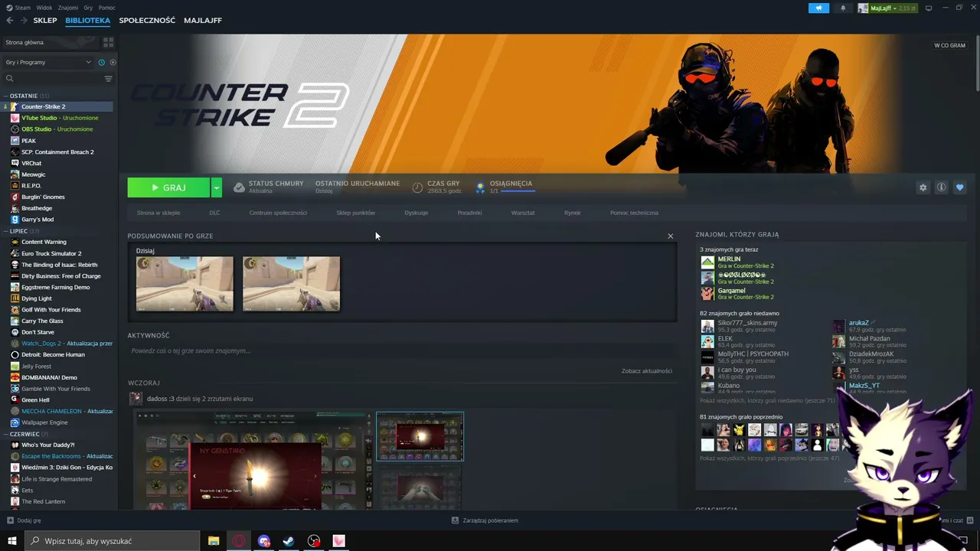The image size is (980, 551).
Task: Open the MAJLAJFF profile tab
Action: click(x=203, y=21)
